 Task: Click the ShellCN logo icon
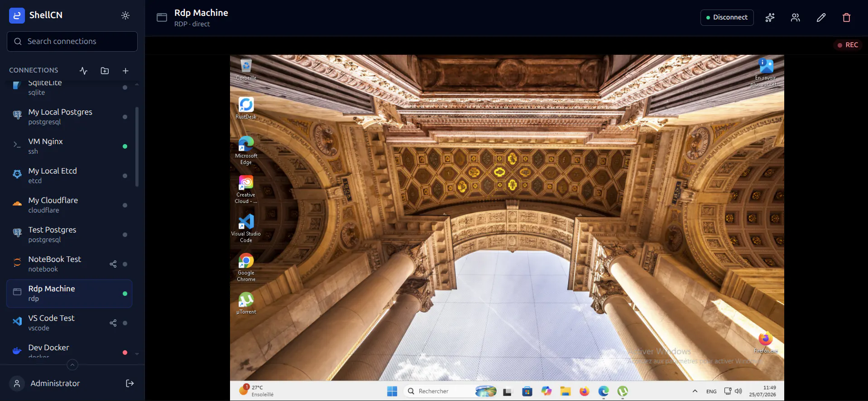click(x=17, y=15)
